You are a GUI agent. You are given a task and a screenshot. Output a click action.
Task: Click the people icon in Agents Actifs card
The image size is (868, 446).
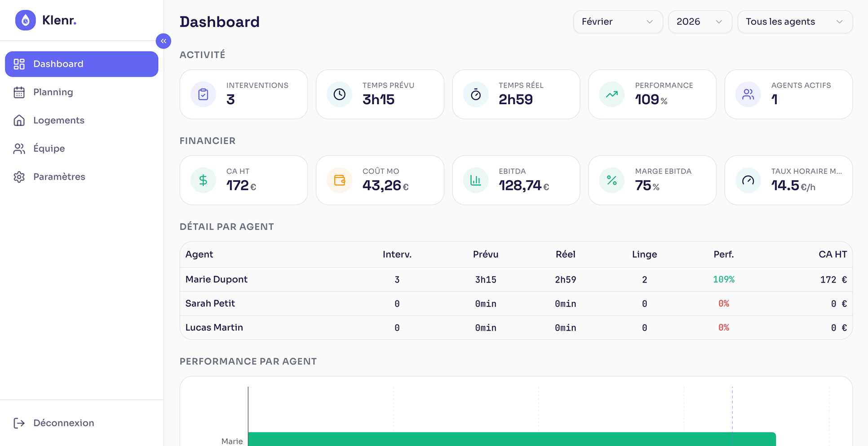click(x=748, y=94)
